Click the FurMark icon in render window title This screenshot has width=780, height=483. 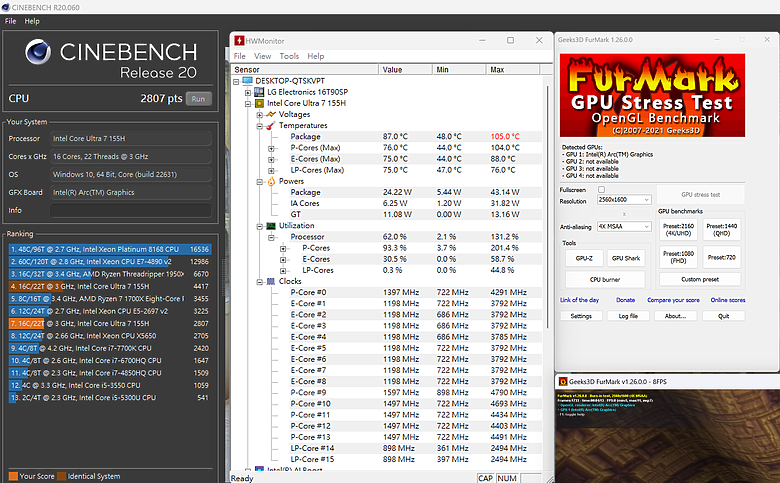563,382
